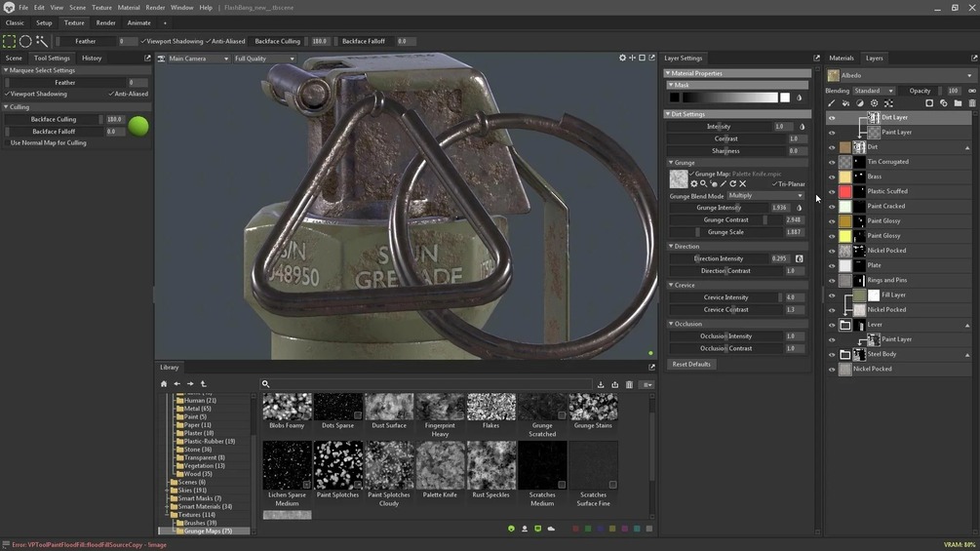This screenshot has width=980, height=551.
Task: Click the X icon to clear Grunge Map
Action: tap(743, 183)
